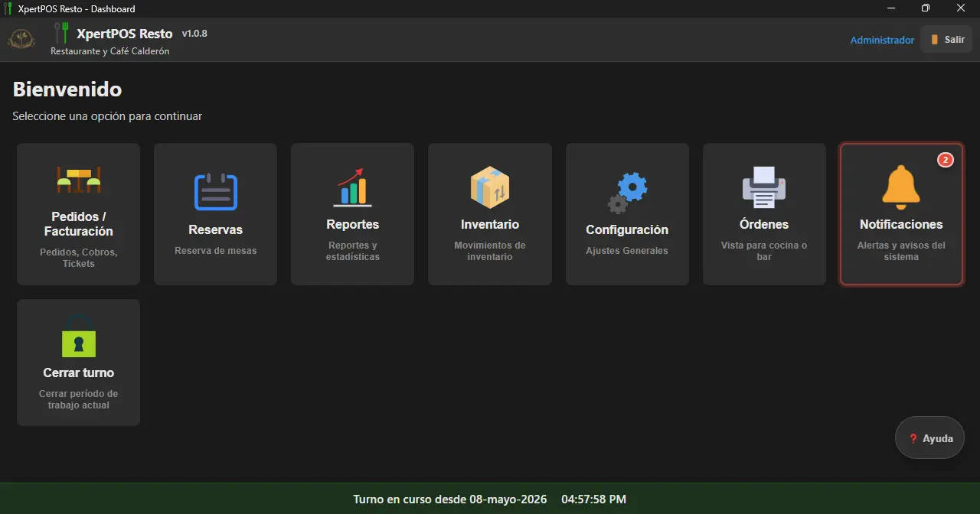Click 'Alertas y avisos del sistema' description

click(x=901, y=251)
